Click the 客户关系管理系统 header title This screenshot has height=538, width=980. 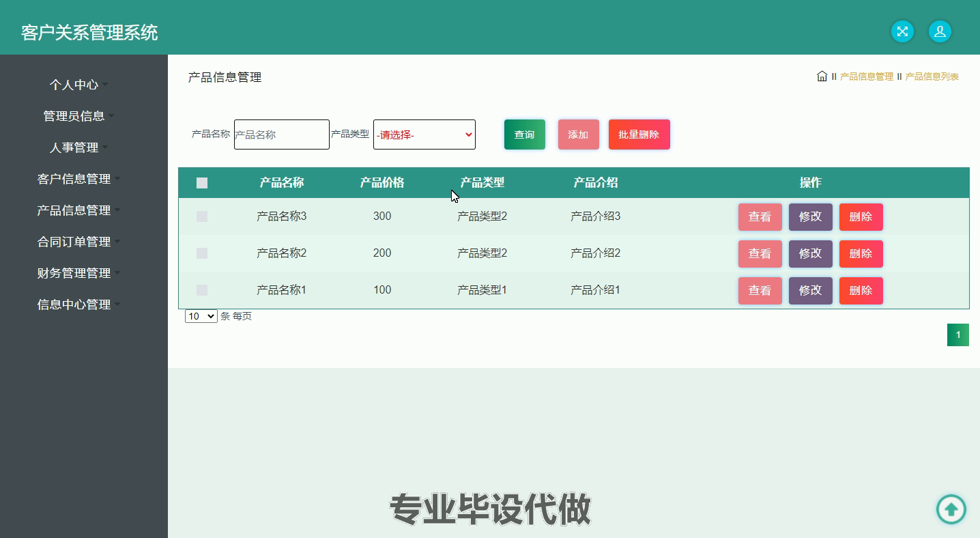(x=89, y=32)
